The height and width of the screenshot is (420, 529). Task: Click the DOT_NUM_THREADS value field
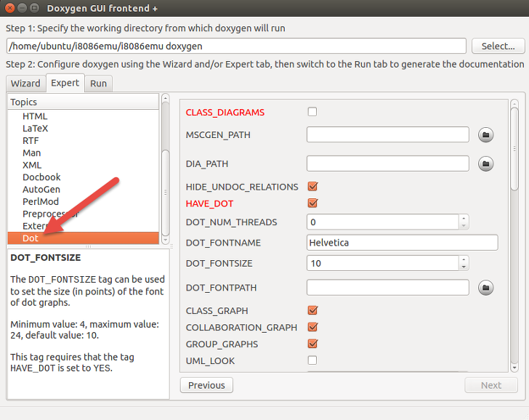coord(383,222)
